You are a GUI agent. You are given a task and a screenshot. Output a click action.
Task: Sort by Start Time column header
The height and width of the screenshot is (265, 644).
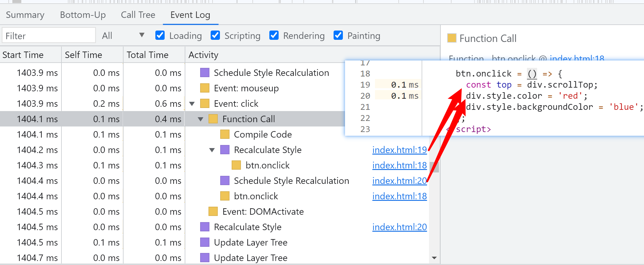(31, 55)
